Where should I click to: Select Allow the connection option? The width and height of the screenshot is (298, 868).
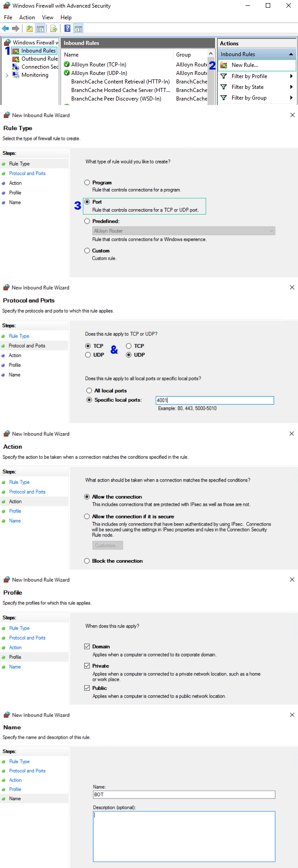point(87,497)
